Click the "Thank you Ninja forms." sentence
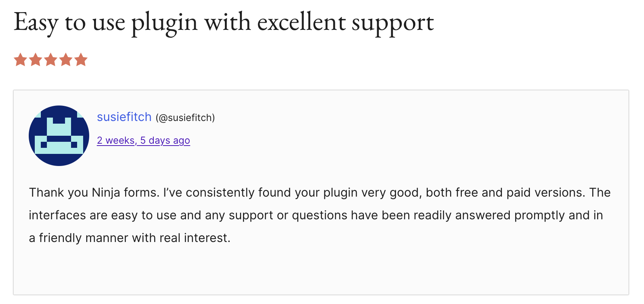The width and height of the screenshot is (644, 304). (x=94, y=192)
